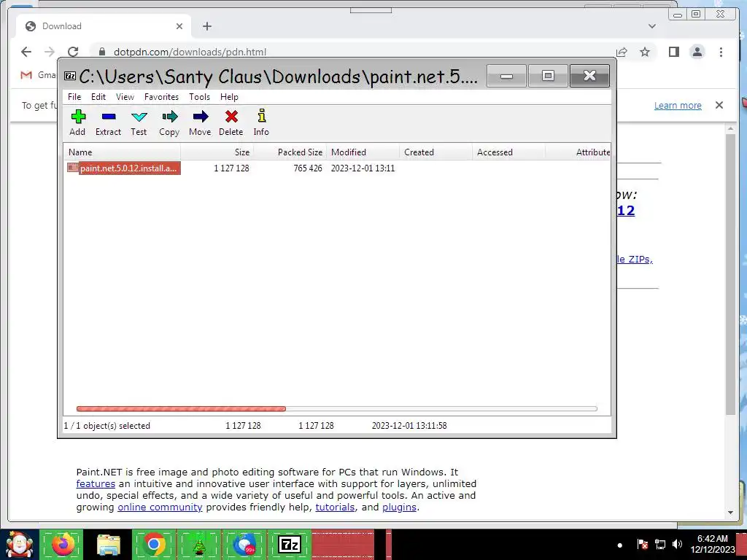
Task: Run Test on the archive
Action: 139,122
